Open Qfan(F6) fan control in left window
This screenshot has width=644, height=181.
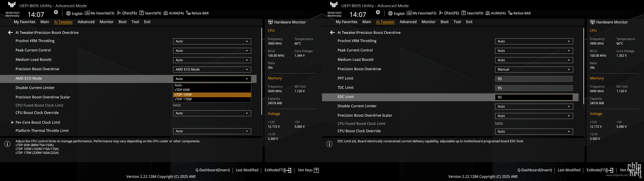pos(127,13)
